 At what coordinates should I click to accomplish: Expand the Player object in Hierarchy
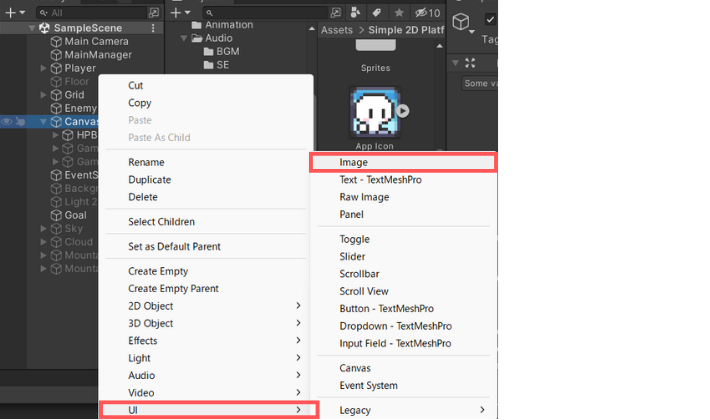(x=43, y=69)
